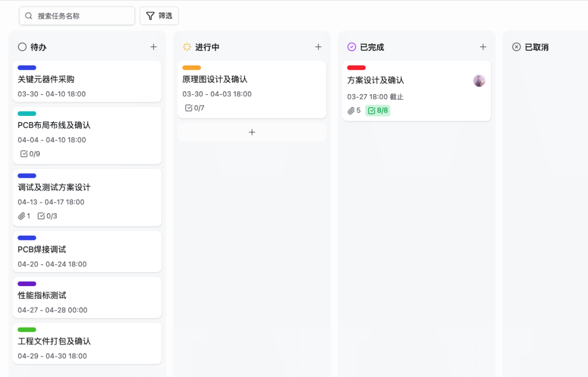588x377 pixels.
Task: Click the 待办 column status circle
Action: pyautogui.click(x=22, y=47)
